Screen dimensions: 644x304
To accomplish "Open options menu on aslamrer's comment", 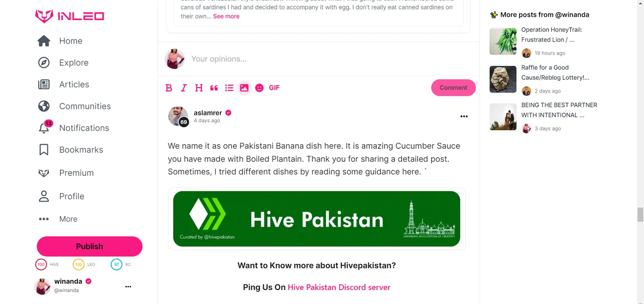I will (x=464, y=117).
